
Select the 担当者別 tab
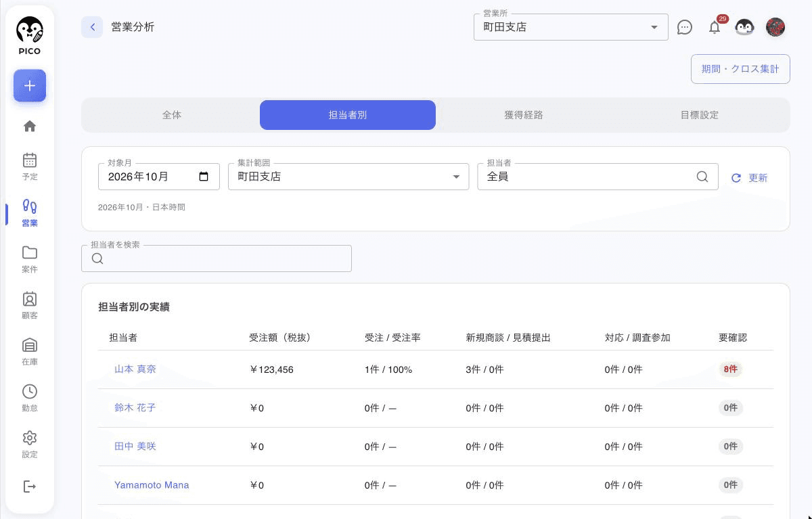coord(348,115)
